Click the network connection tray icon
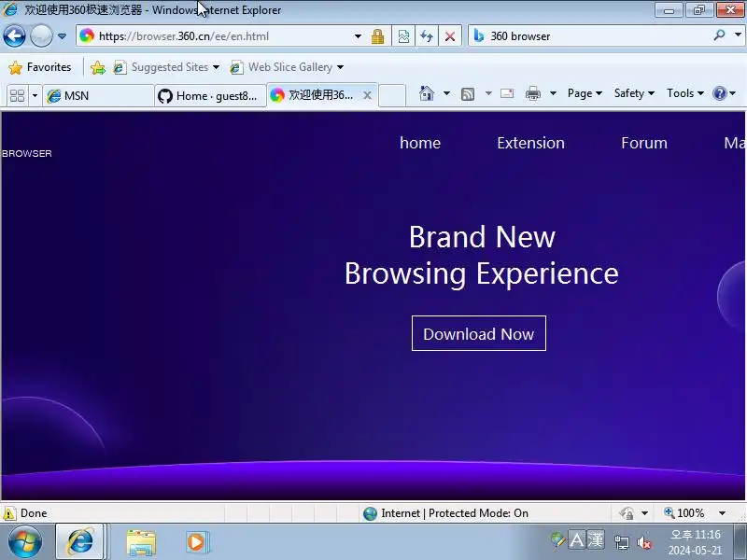 pyautogui.click(x=621, y=542)
